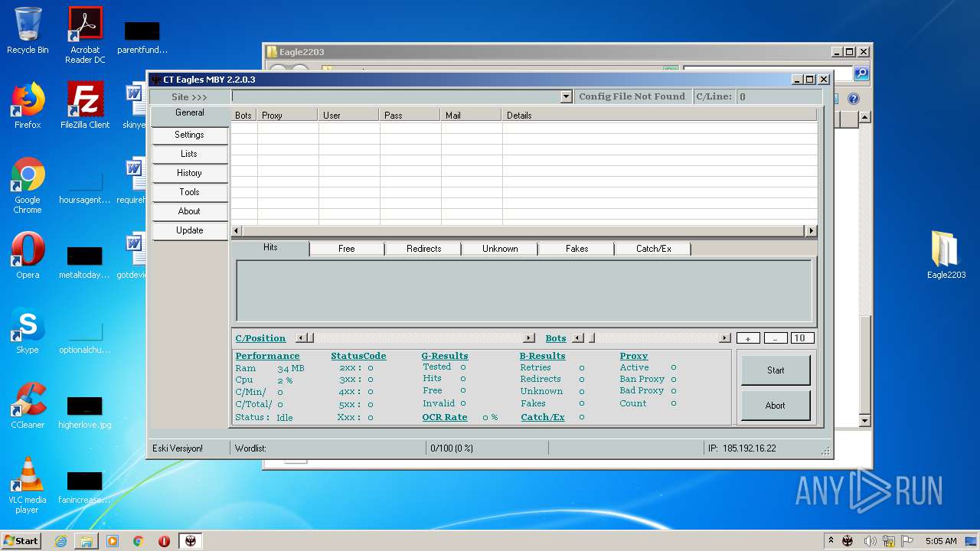The image size is (980, 551).
Task: Launch the CCleaner desktop shortcut
Action: (28, 406)
